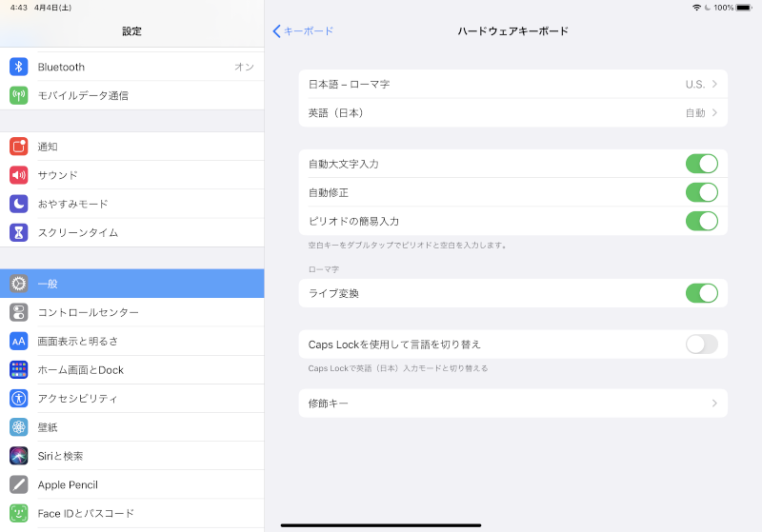This screenshot has width=762, height=532.
Task: Tap the コントロールセンター switches icon
Action: tap(18, 312)
